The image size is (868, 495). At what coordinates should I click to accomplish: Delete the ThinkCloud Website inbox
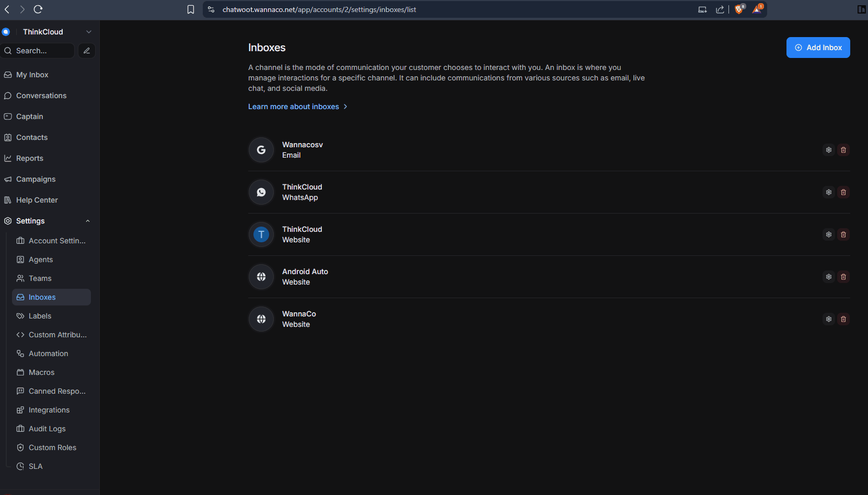pyautogui.click(x=843, y=234)
